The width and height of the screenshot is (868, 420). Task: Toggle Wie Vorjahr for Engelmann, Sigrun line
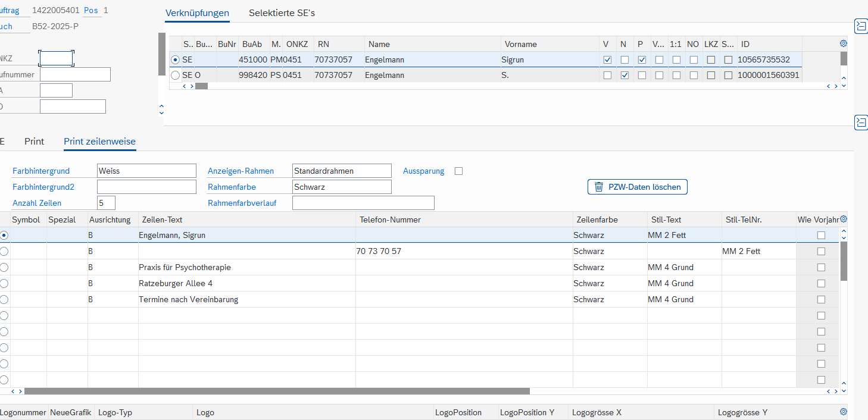(x=821, y=235)
